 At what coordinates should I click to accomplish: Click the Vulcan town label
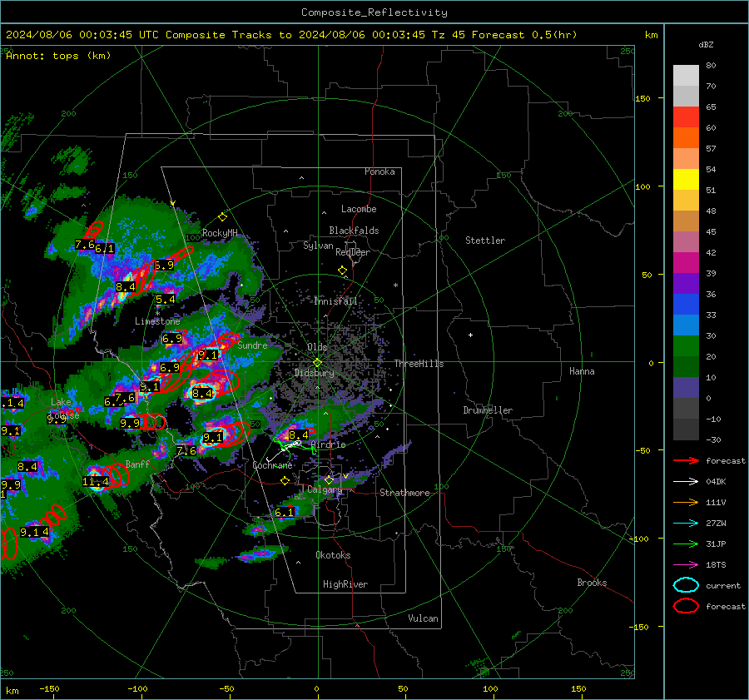(423, 618)
